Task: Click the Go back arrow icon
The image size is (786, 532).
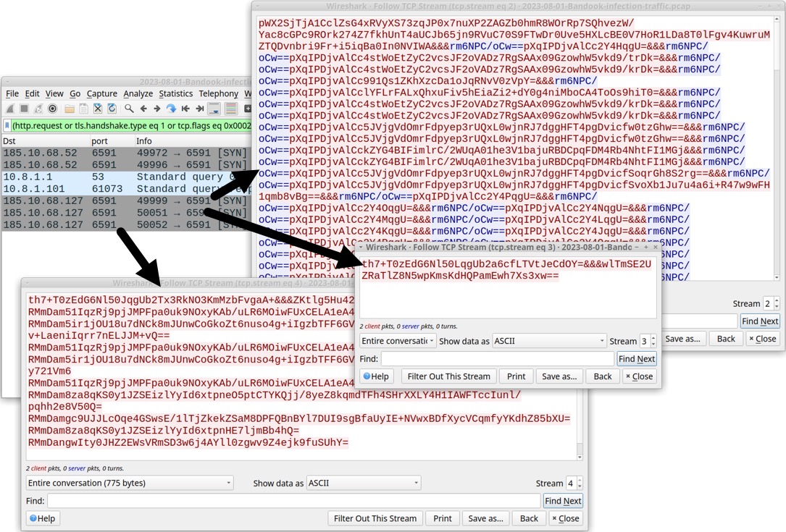Action: click(143, 108)
